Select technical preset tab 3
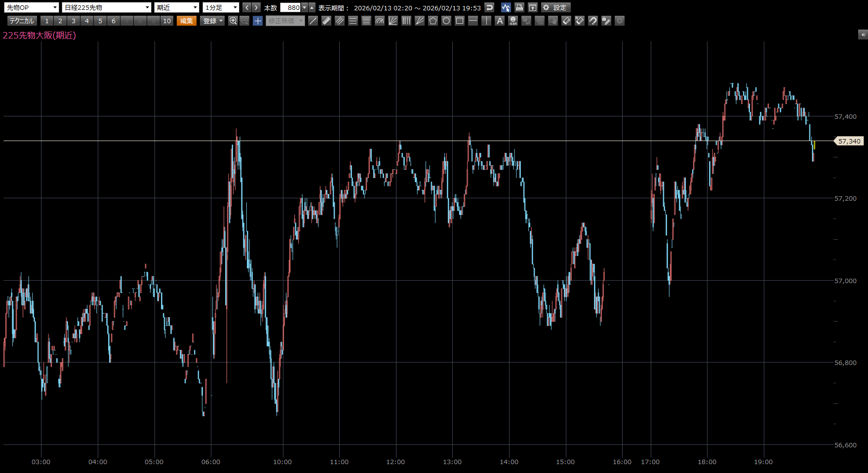Screen dimensions: 868x473 pyautogui.click(x=74, y=21)
